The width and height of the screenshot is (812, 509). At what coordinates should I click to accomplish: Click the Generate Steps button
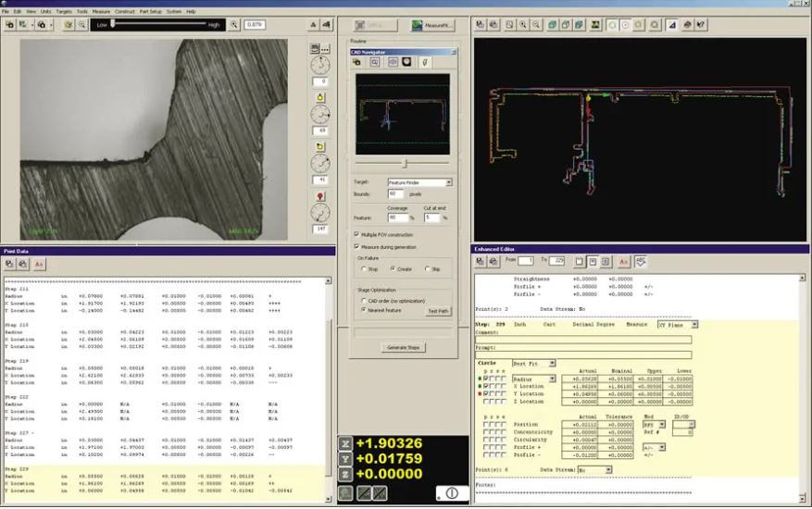click(x=402, y=348)
